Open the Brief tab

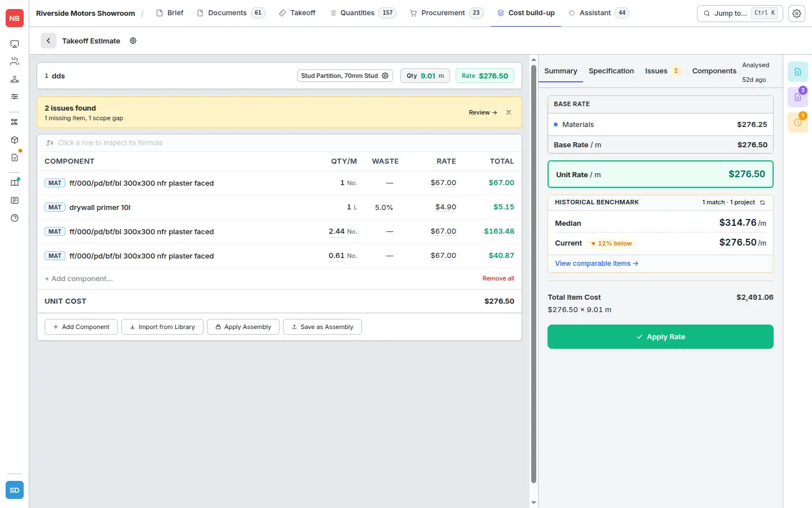pos(170,13)
